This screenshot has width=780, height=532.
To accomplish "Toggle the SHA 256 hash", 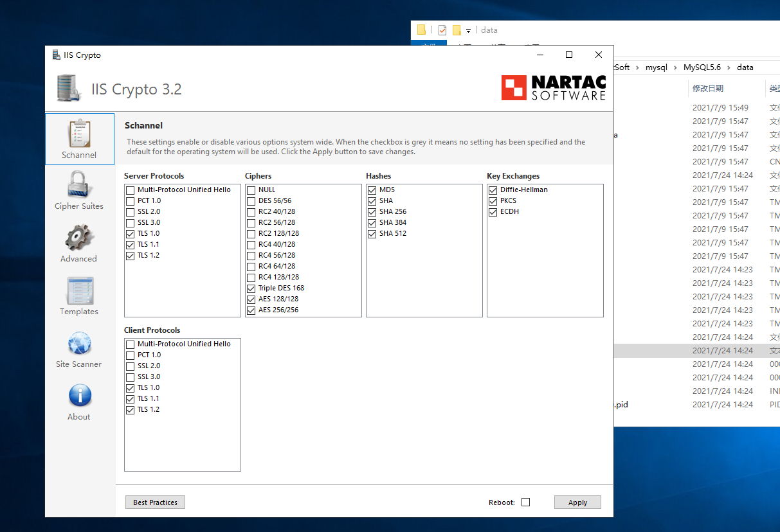I will [x=372, y=212].
